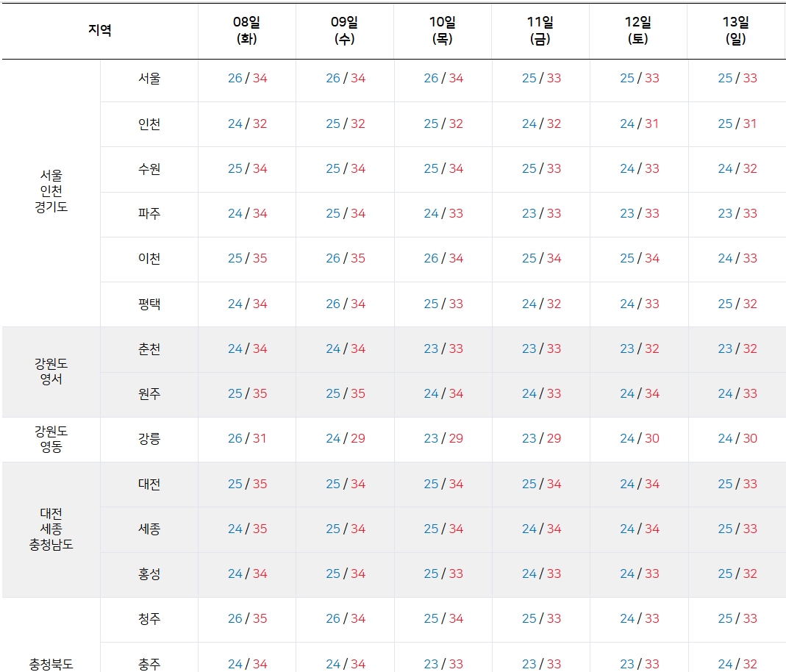Click the 대전 세종 충청남도 region cell

(x=51, y=529)
